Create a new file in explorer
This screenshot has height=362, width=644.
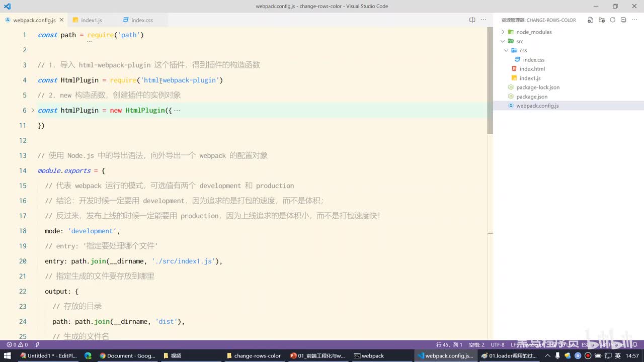(x=591, y=20)
